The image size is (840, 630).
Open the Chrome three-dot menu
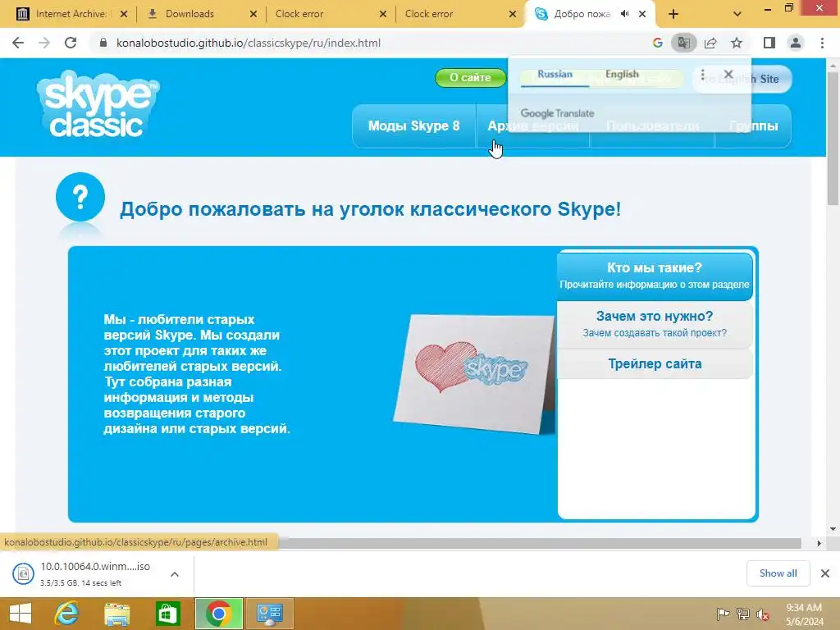point(822,43)
